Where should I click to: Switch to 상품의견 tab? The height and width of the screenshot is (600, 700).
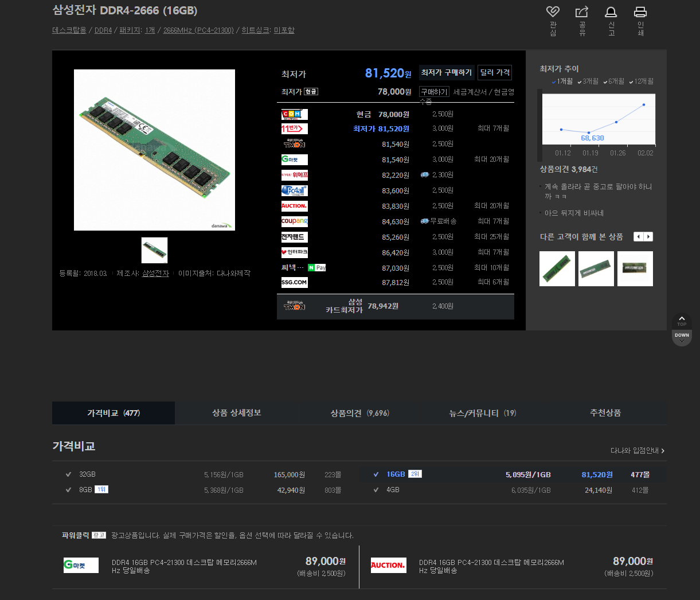[x=359, y=413]
